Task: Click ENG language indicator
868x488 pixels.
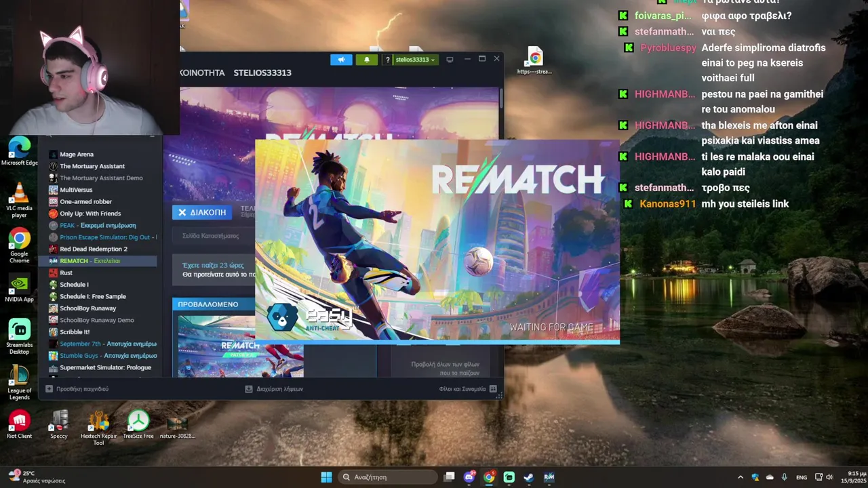Action: tap(802, 477)
